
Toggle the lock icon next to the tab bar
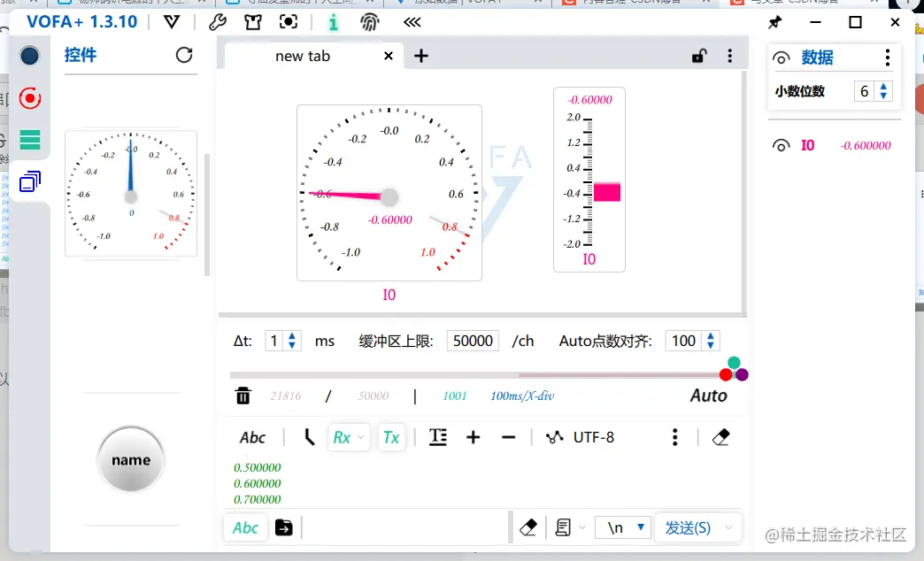(698, 55)
